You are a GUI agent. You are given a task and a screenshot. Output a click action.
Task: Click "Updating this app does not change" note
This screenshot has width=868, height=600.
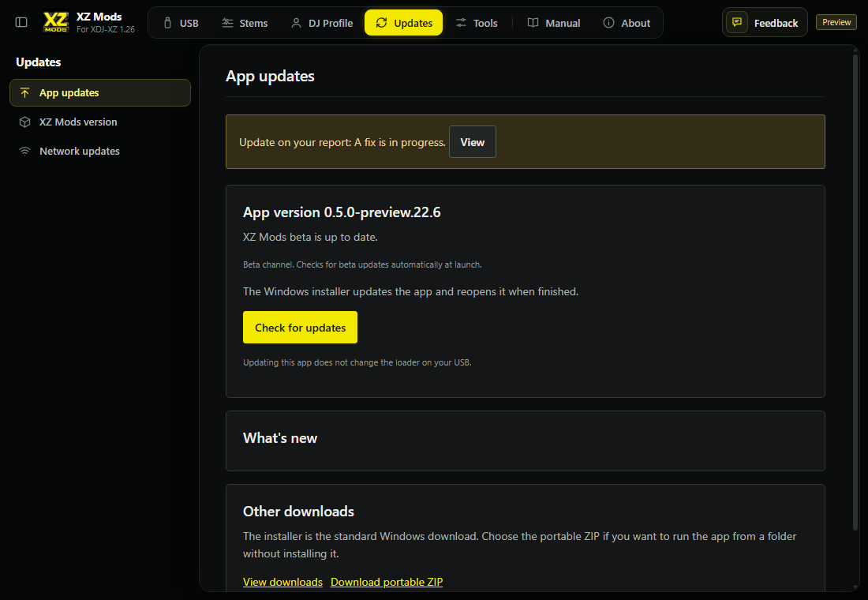357,363
